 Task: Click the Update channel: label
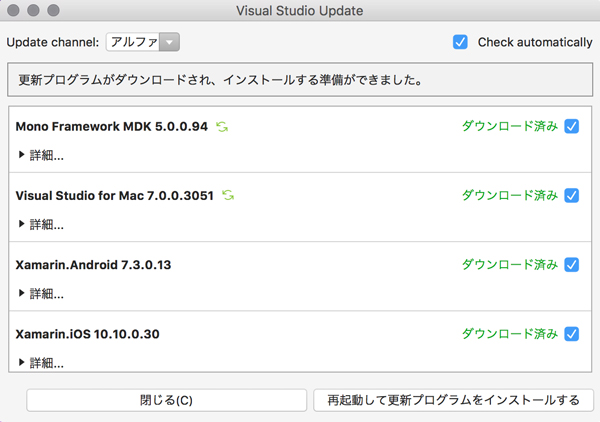pos(53,42)
